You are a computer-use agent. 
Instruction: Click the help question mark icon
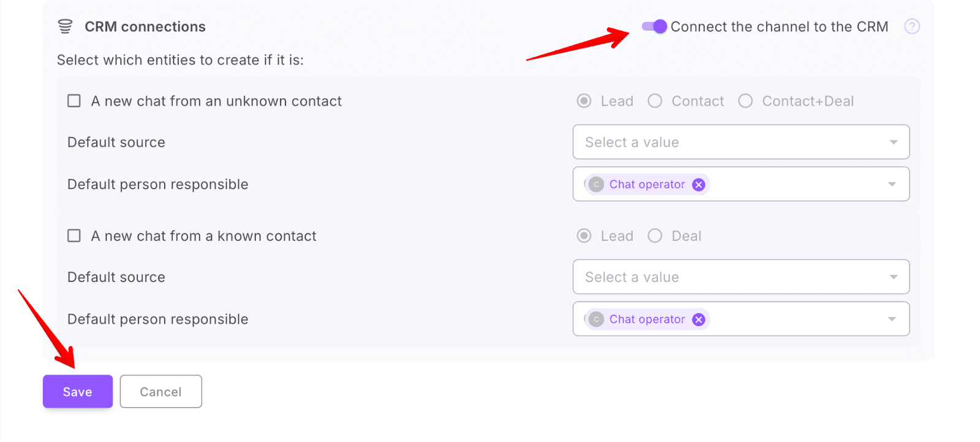(912, 26)
